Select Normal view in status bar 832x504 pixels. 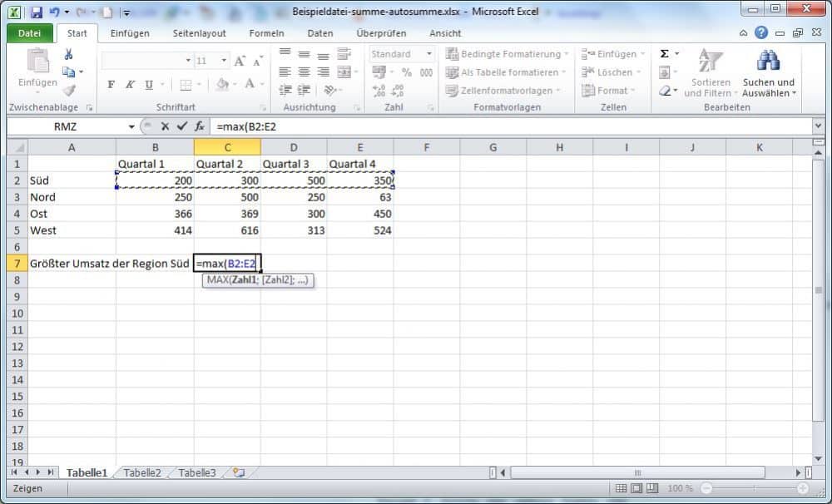(621, 488)
